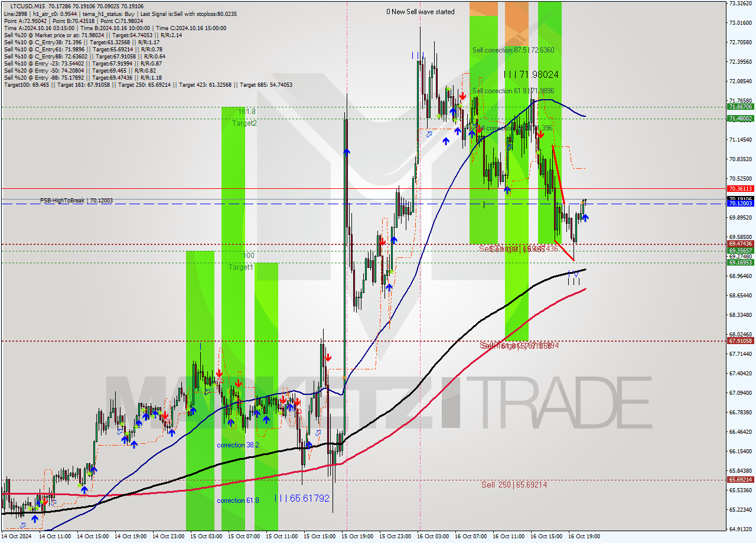This screenshot has height=543, width=756.
Task: Select the '14 Oct 19:00' time axis label
Action: (x=131, y=537)
